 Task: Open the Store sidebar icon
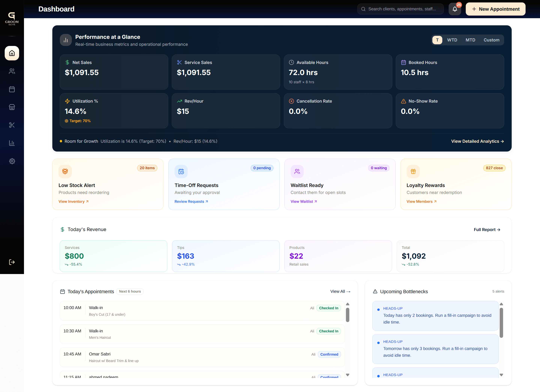12,107
